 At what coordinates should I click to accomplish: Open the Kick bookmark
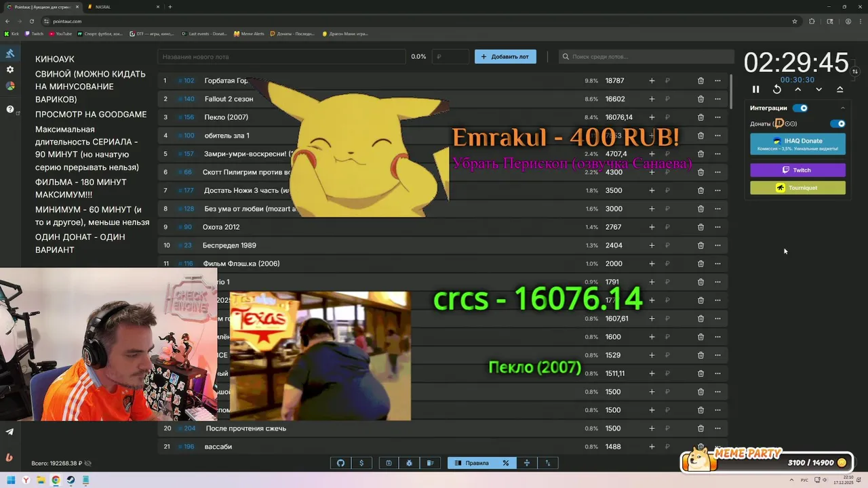[12, 33]
